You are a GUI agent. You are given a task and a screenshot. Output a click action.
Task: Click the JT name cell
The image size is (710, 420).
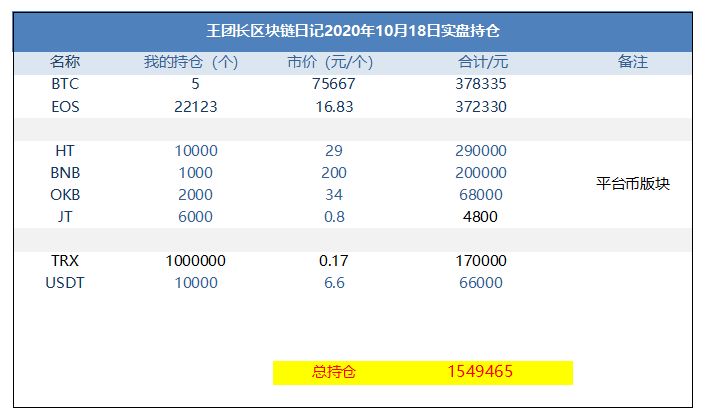tap(65, 217)
